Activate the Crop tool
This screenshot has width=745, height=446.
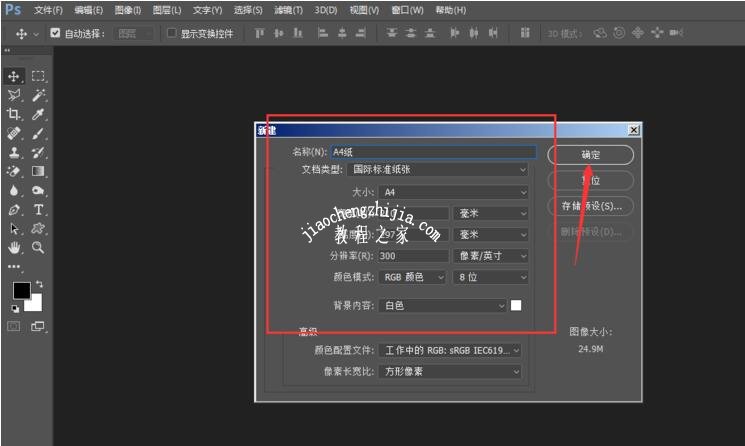point(14,114)
